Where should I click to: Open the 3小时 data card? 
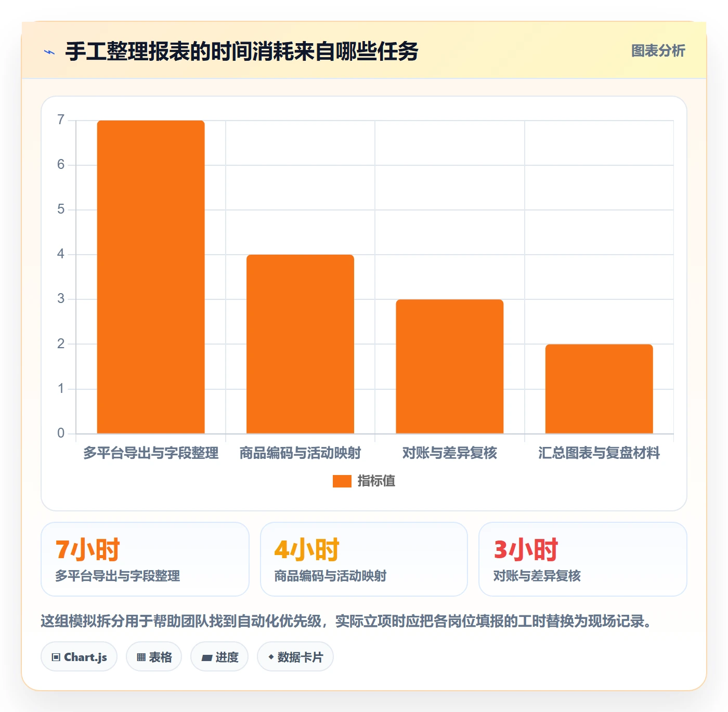[x=583, y=559]
